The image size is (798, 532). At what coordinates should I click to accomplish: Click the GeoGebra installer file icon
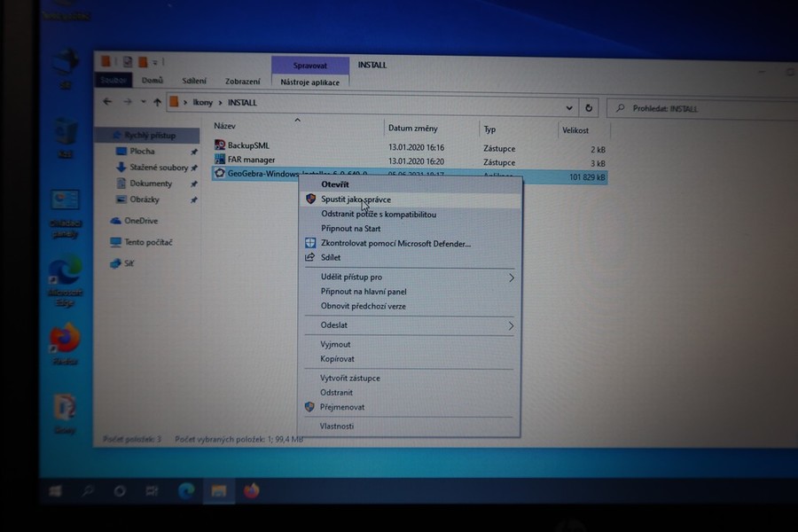[220, 173]
